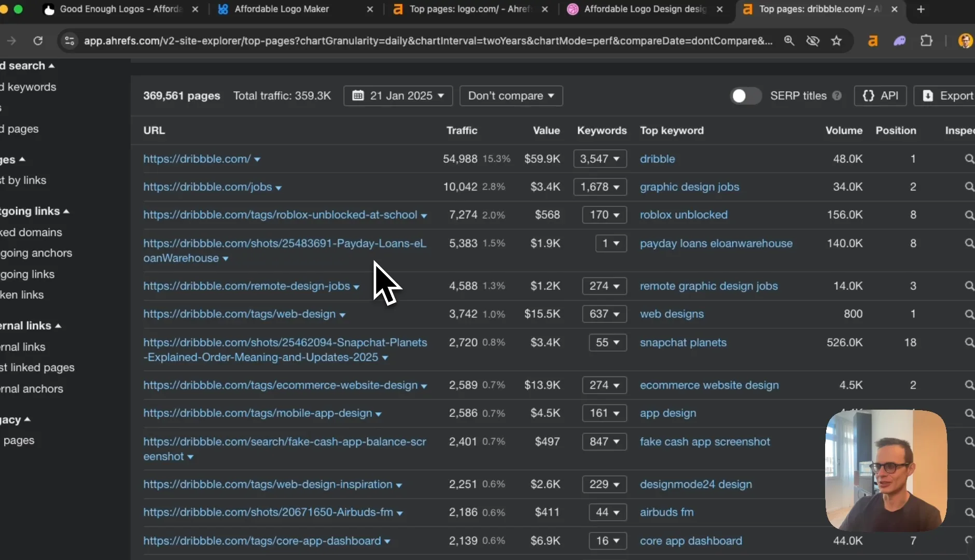This screenshot has width=975, height=560.
Task: Open the dribbble.com/remote-design-jobs URL link
Action: [246, 286]
